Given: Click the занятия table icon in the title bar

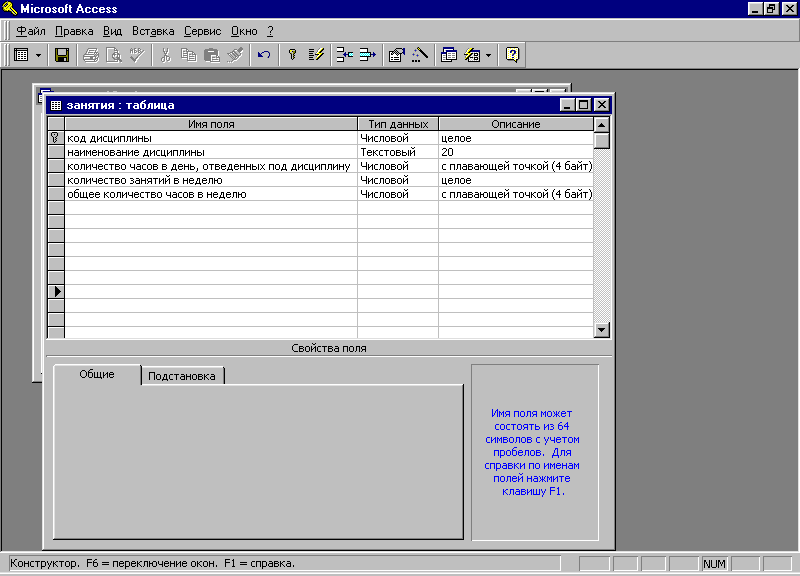Looking at the screenshot, I should coord(56,105).
